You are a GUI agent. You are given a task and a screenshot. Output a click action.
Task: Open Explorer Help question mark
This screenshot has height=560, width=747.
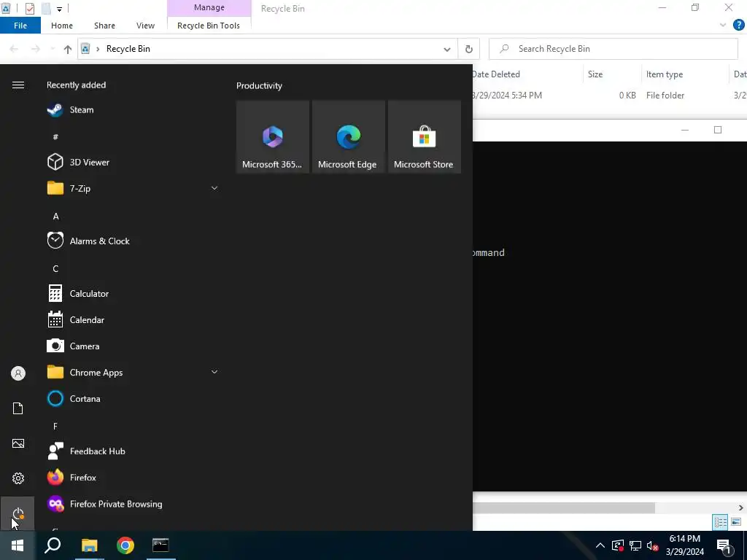[x=738, y=26]
